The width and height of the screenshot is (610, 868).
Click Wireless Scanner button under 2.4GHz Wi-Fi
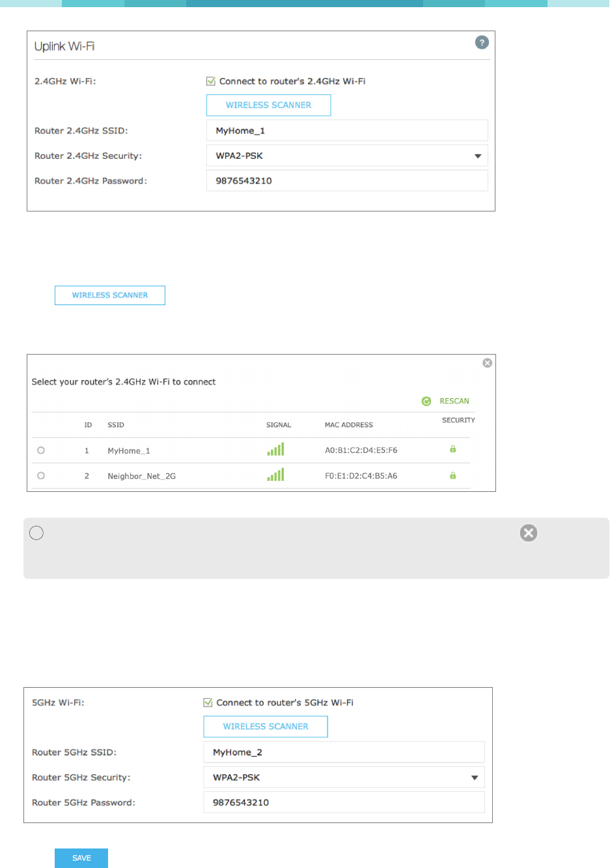click(x=268, y=105)
